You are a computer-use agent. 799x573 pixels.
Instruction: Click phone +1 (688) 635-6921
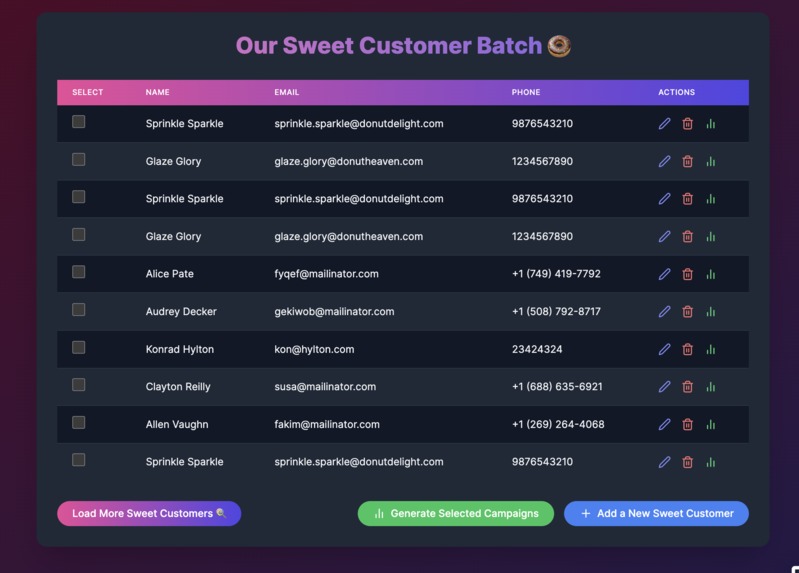[557, 387]
